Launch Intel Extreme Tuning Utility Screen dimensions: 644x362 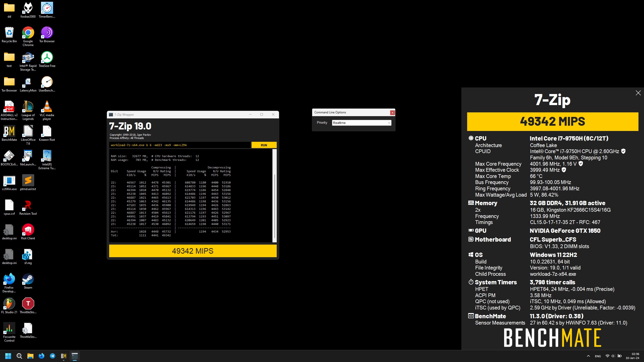tap(47, 160)
